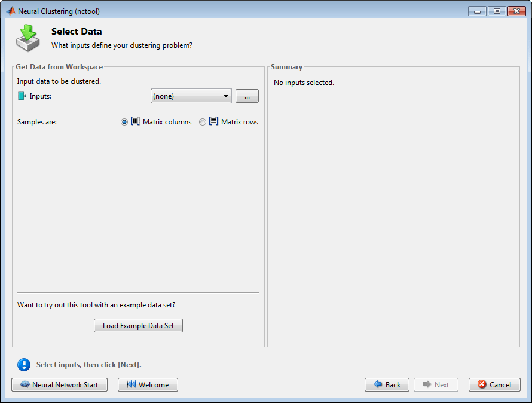This screenshot has width=532, height=403.
Task: Click the 'Select Data' heading
Action: tap(77, 32)
